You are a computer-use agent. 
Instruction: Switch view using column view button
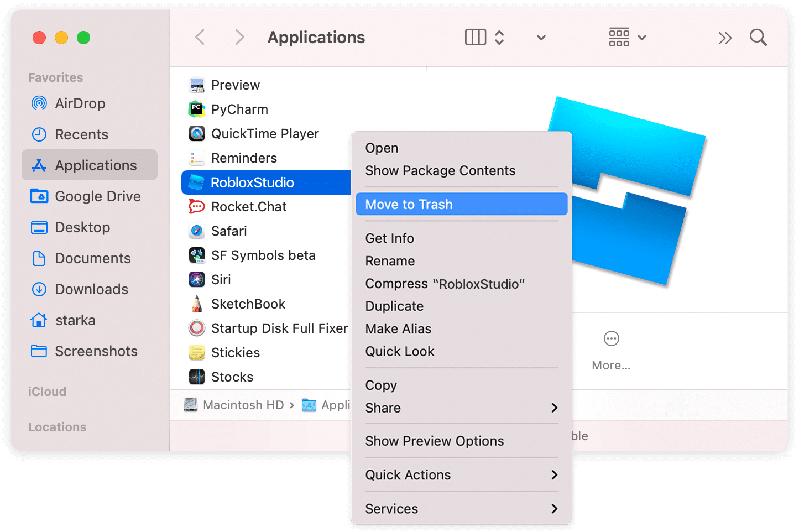(475, 38)
